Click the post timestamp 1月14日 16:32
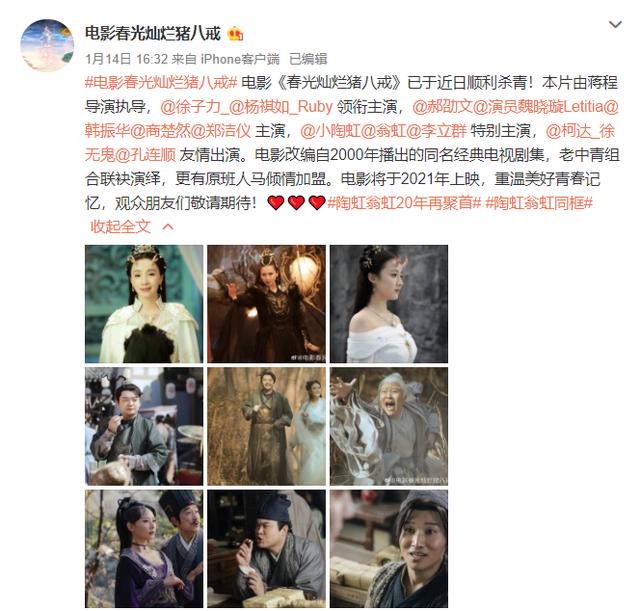Image resolution: width=640 pixels, height=611 pixels. (x=127, y=59)
